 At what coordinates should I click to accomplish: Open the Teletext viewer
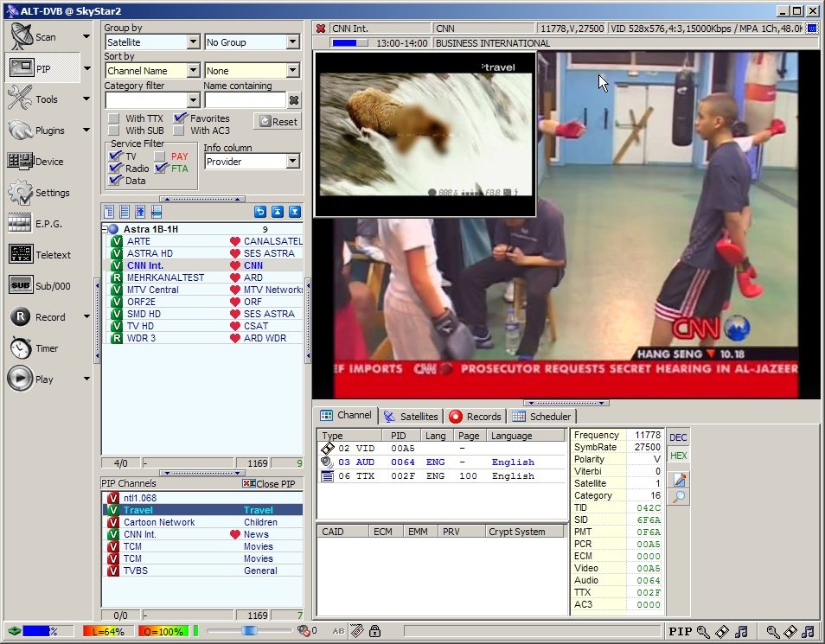click(x=40, y=255)
